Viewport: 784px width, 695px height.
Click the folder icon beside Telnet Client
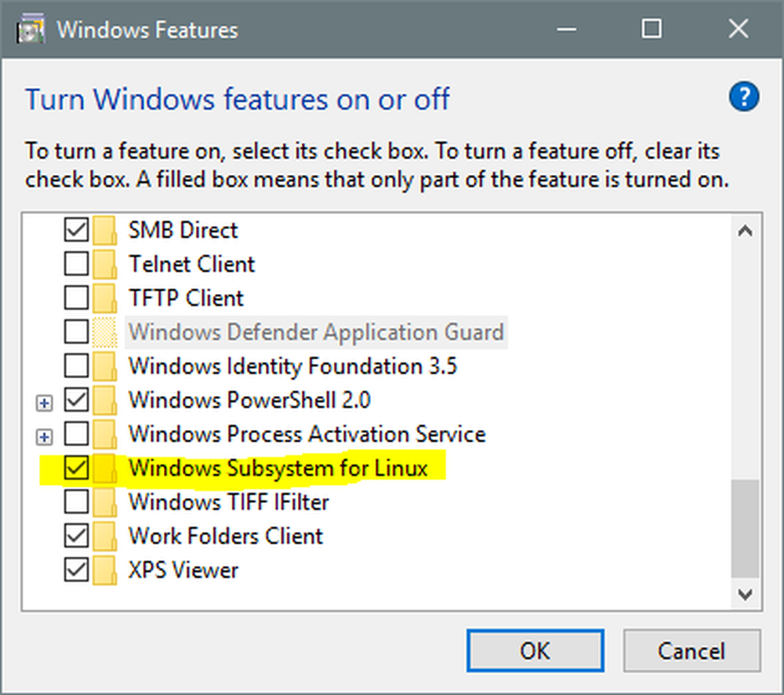click(104, 264)
